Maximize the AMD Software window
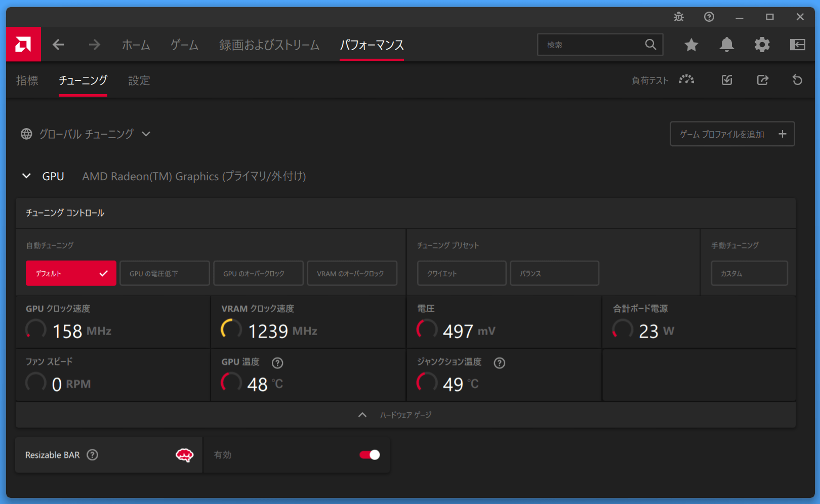Viewport: 820px width, 504px height. pyautogui.click(x=770, y=17)
